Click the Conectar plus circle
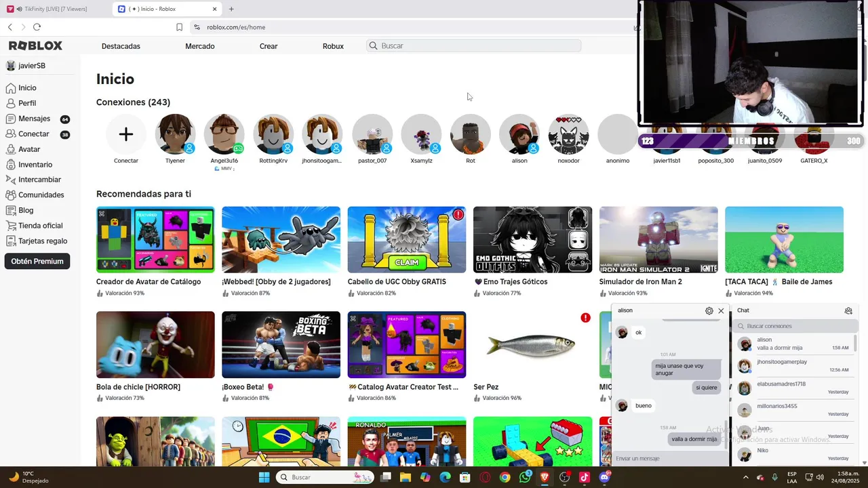 [x=126, y=134]
